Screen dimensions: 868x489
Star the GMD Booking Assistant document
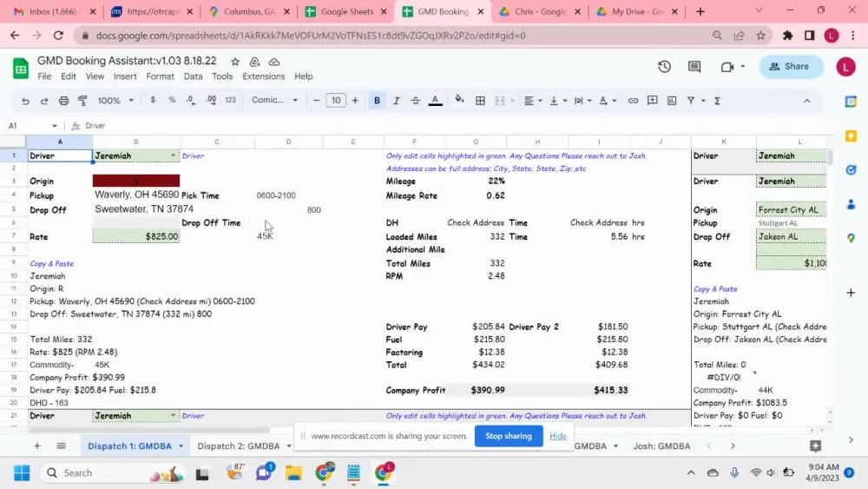pyautogui.click(x=235, y=62)
